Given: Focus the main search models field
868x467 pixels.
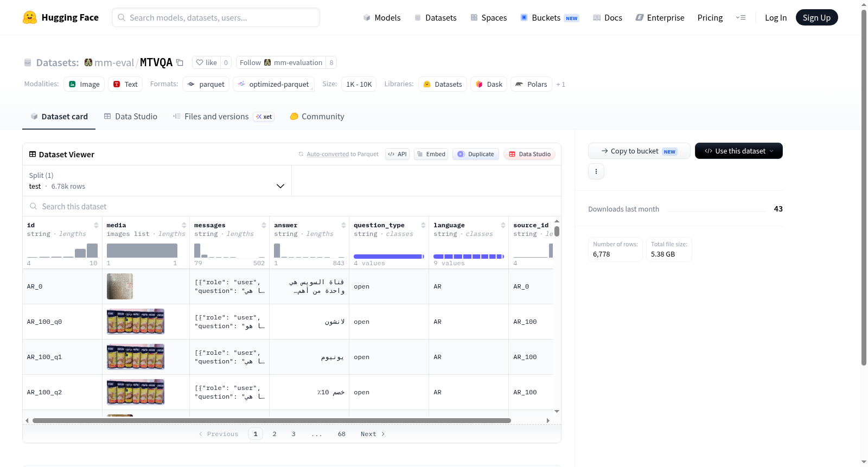Looking at the screenshot, I should 216,17.
